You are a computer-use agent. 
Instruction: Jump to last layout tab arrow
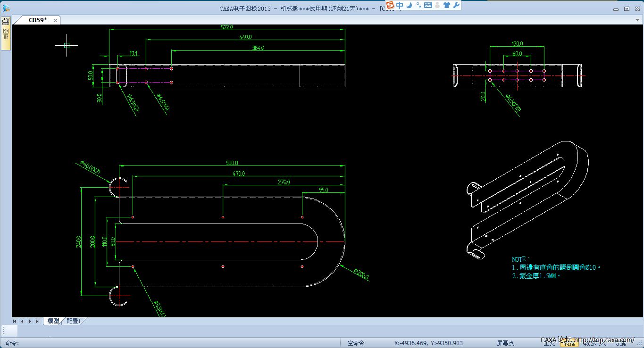point(38,321)
